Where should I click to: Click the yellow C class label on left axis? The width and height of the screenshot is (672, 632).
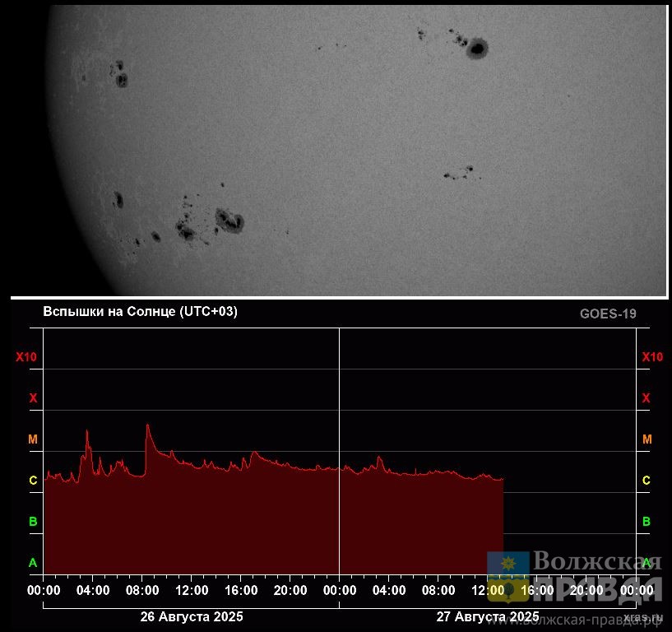click(x=33, y=481)
